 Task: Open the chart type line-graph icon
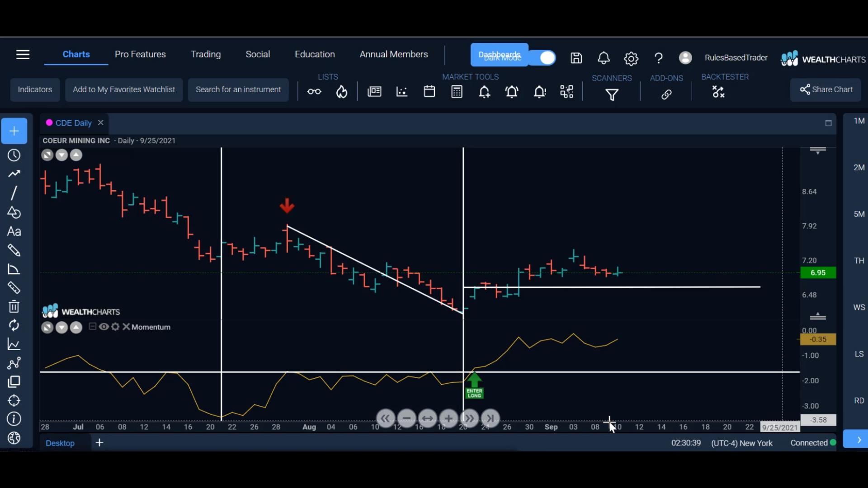[x=14, y=344]
